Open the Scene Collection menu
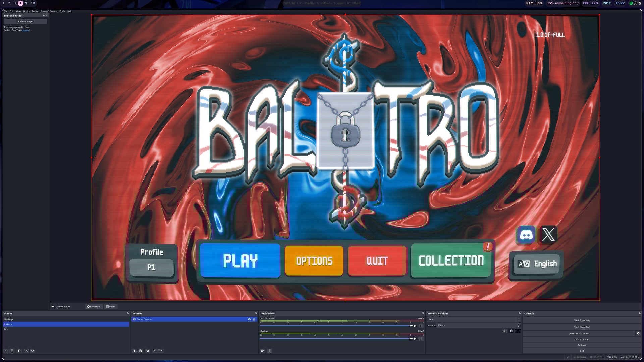644x362 pixels. [x=49, y=11]
